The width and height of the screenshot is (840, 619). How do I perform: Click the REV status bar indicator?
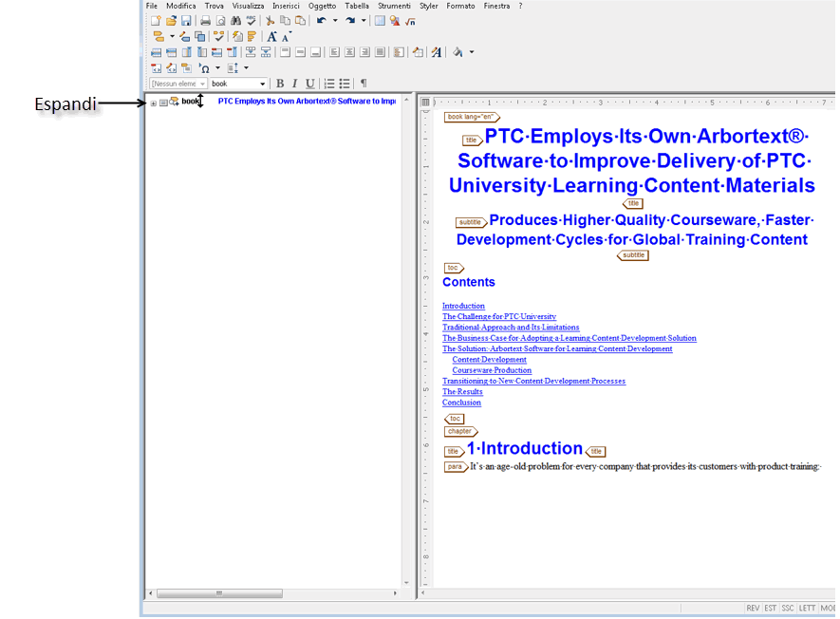tap(753, 608)
